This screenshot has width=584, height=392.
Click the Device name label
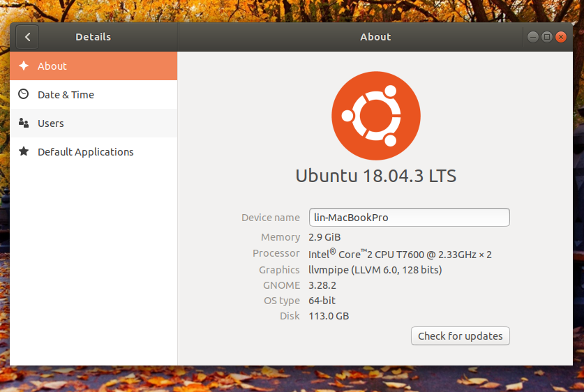271,218
